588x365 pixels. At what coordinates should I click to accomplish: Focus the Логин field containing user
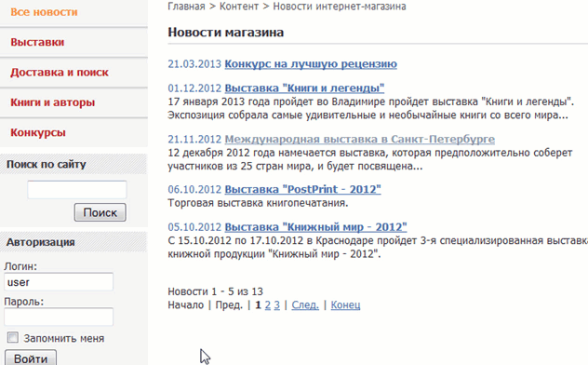59,282
